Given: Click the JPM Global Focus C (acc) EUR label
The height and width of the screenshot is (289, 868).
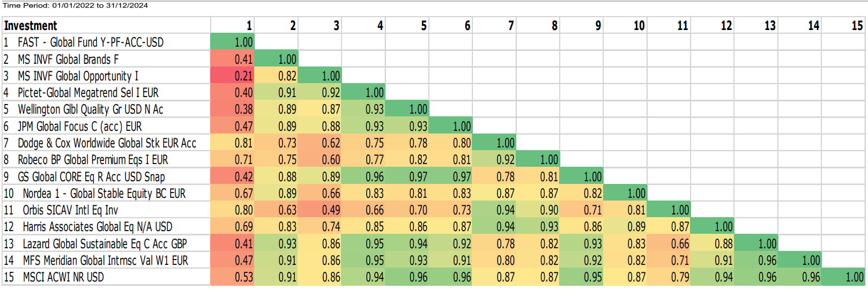Looking at the screenshot, I should [80, 127].
